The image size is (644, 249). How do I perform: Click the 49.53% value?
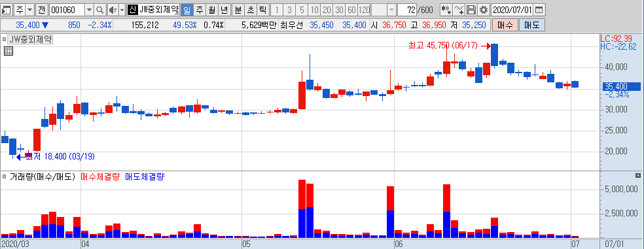point(185,25)
